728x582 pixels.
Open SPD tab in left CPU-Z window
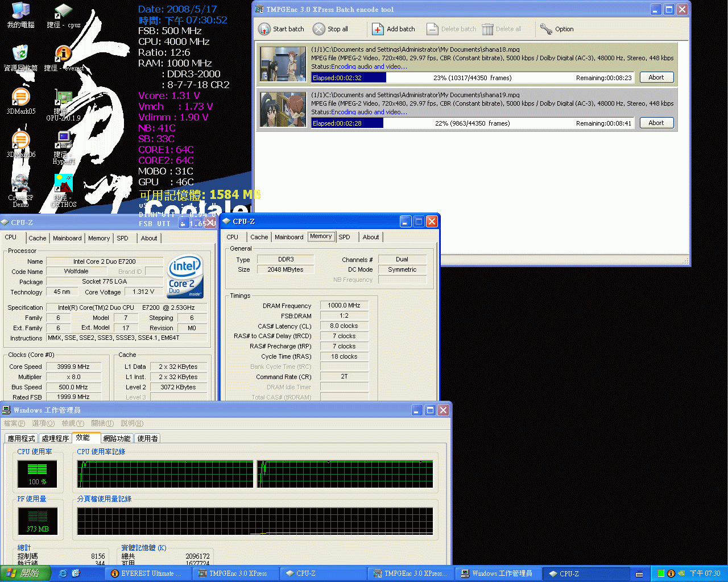(x=123, y=238)
